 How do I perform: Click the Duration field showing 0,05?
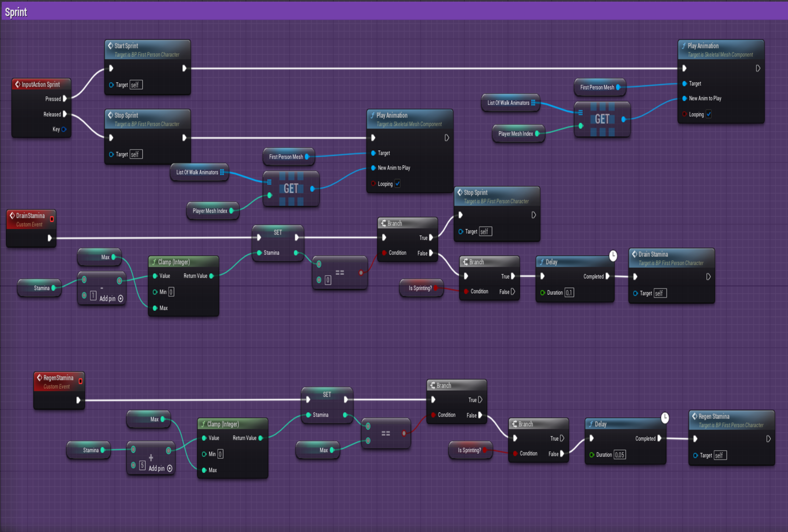(x=620, y=455)
